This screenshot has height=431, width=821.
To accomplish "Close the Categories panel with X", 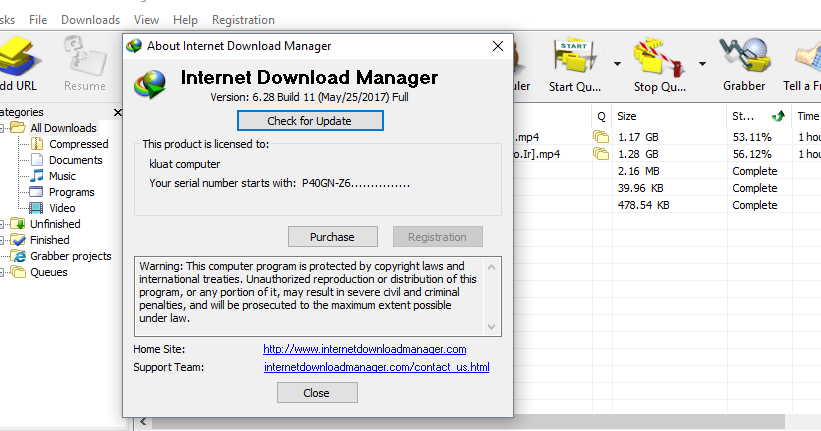I will [118, 113].
